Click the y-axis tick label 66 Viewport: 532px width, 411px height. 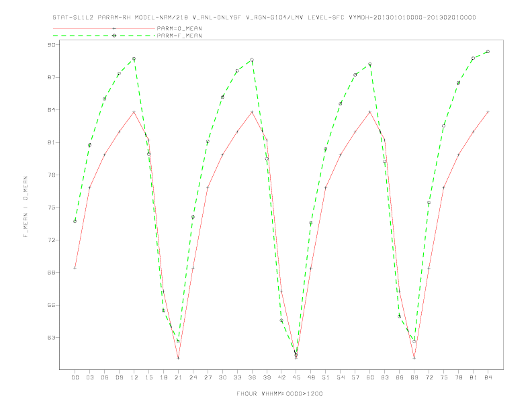coord(53,305)
